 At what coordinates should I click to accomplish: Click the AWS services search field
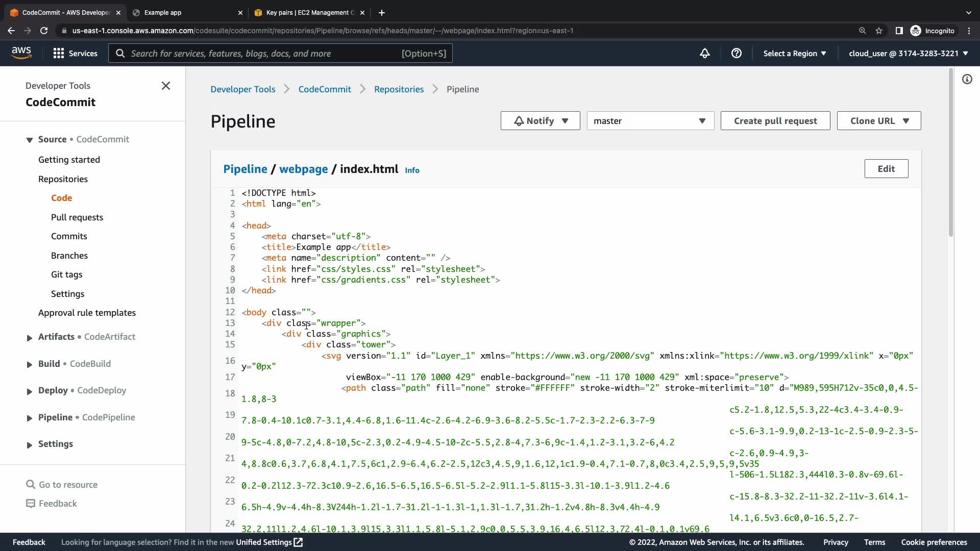(x=280, y=53)
